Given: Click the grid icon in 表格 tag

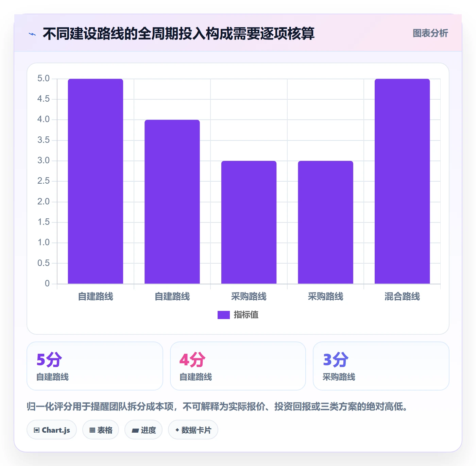Looking at the screenshot, I should click(x=92, y=430).
